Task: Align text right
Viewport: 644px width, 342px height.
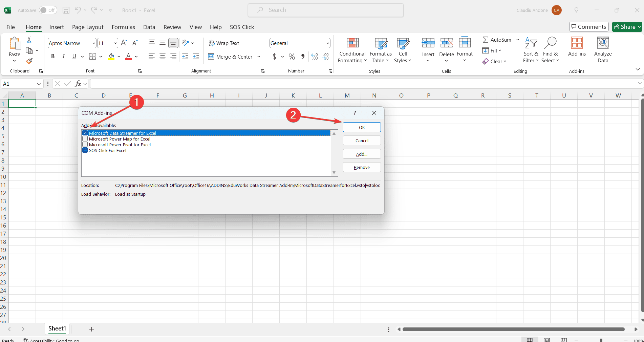Action: click(173, 57)
